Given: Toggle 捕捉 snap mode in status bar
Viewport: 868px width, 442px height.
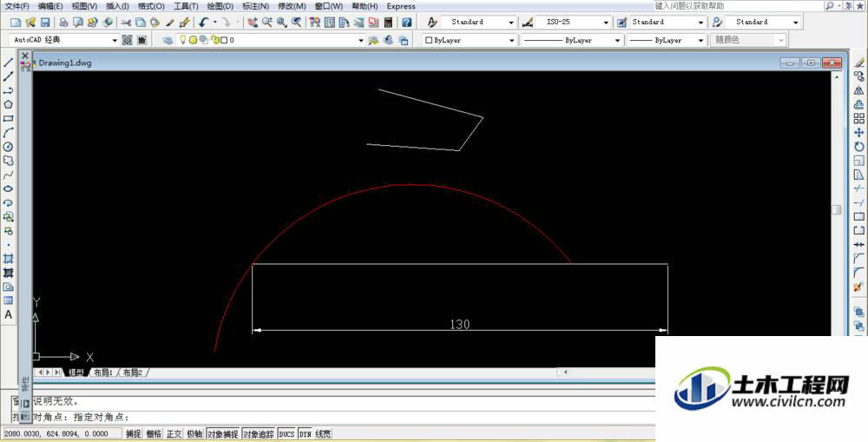Looking at the screenshot, I should pos(133,434).
